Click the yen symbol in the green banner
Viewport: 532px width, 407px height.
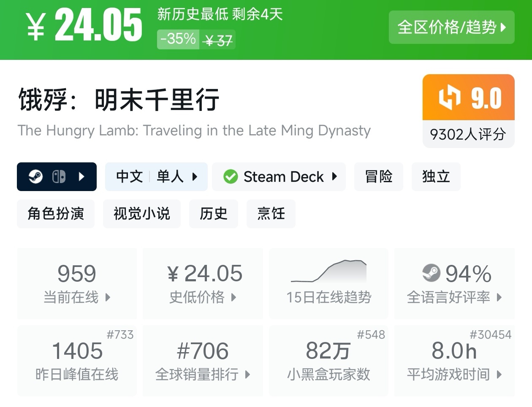coord(36,27)
